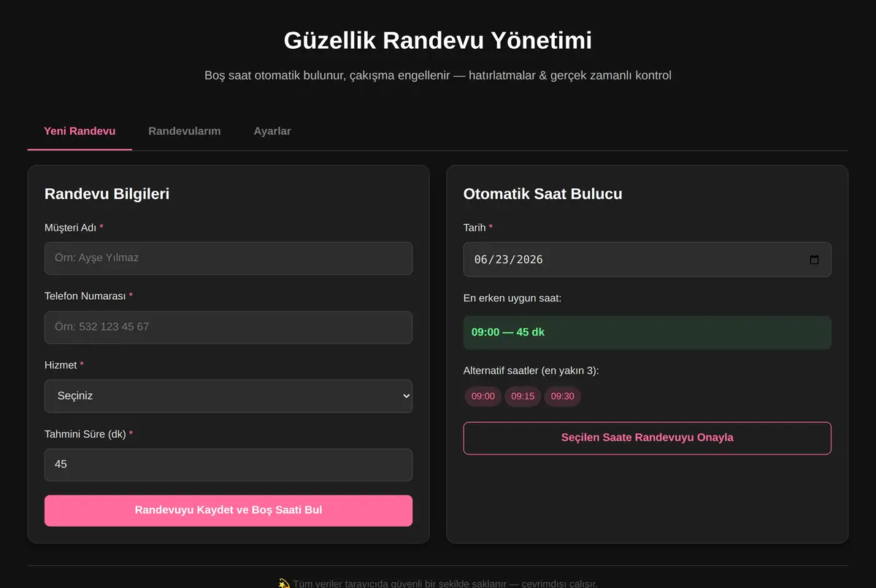
Task: Click the 'En erken uygun saat:' label
Action: 512,298
